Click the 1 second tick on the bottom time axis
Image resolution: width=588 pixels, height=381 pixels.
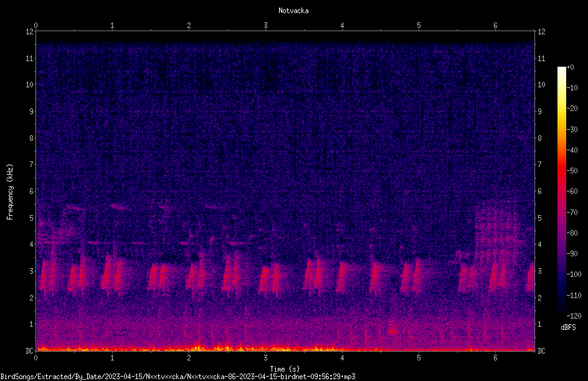click(x=112, y=358)
